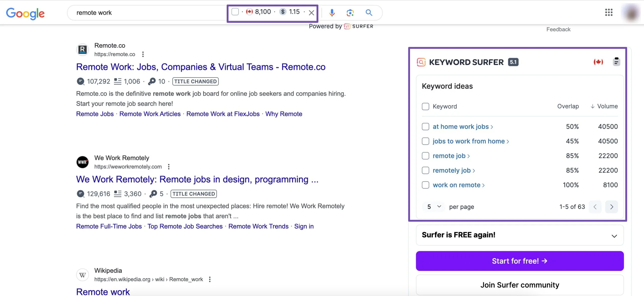Open the per page count dropdown
Screen dimensions: 644x296
click(434, 207)
